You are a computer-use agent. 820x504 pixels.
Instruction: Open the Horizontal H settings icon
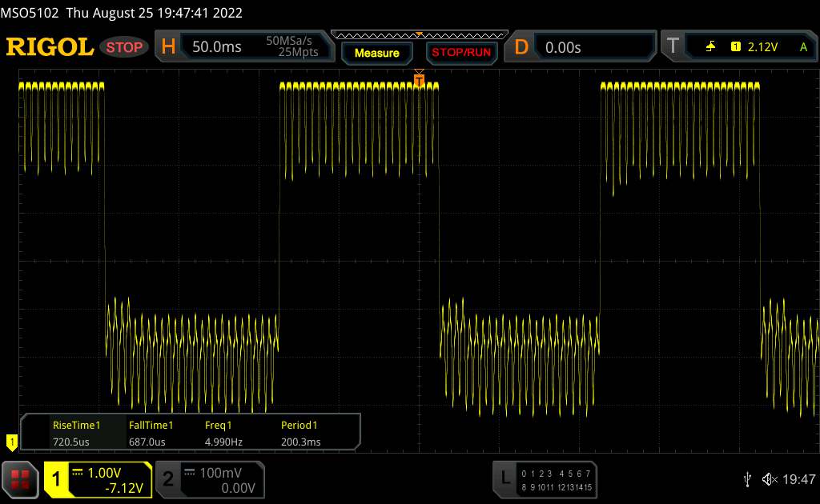click(168, 47)
